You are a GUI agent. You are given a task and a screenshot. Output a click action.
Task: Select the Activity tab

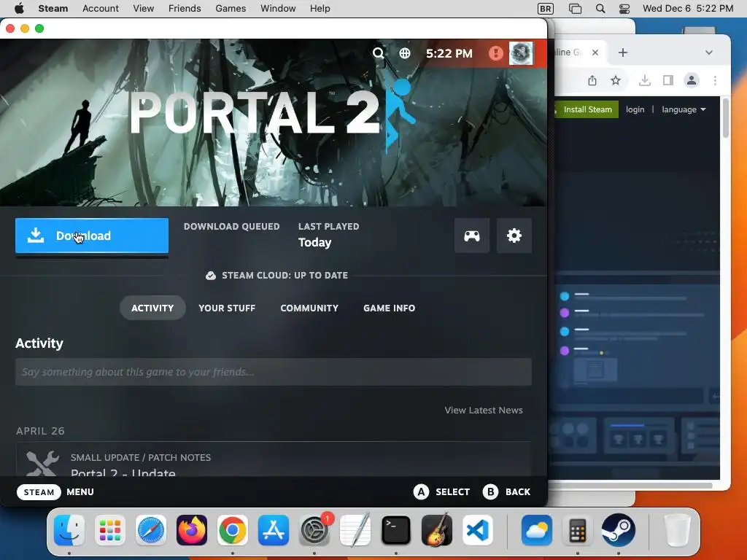[152, 308]
